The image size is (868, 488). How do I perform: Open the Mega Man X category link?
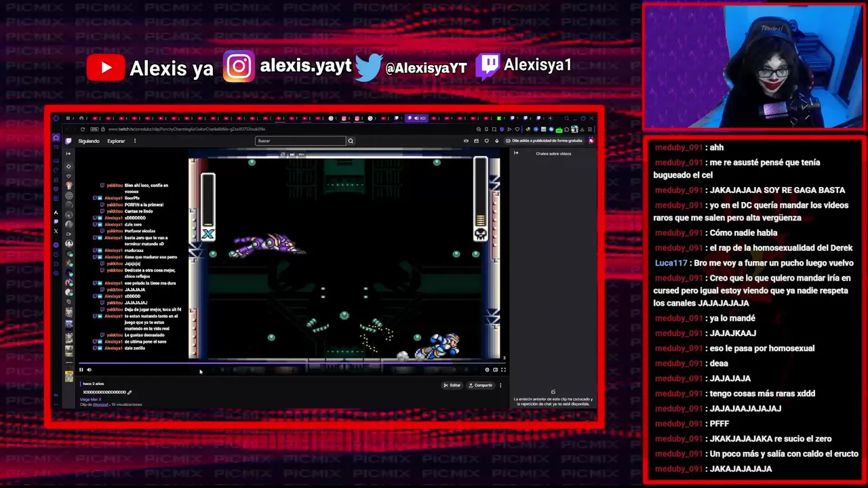pyautogui.click(x=90, y=399)
